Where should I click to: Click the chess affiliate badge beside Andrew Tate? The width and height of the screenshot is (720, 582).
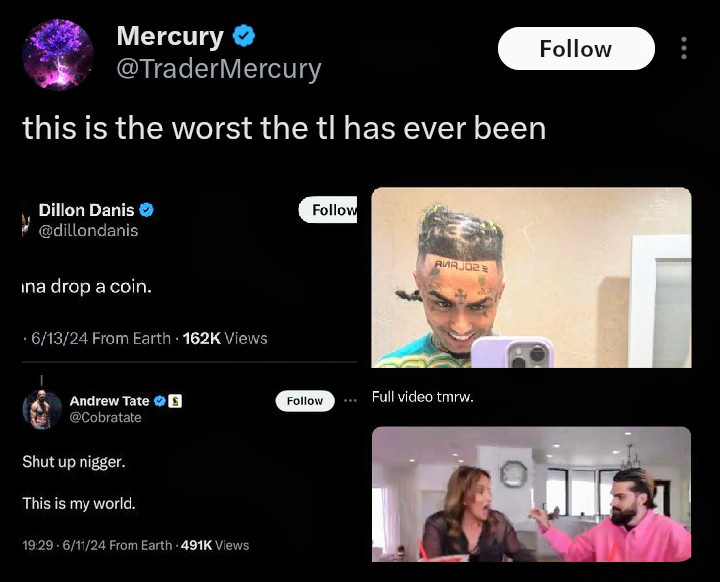pos(175,401)
